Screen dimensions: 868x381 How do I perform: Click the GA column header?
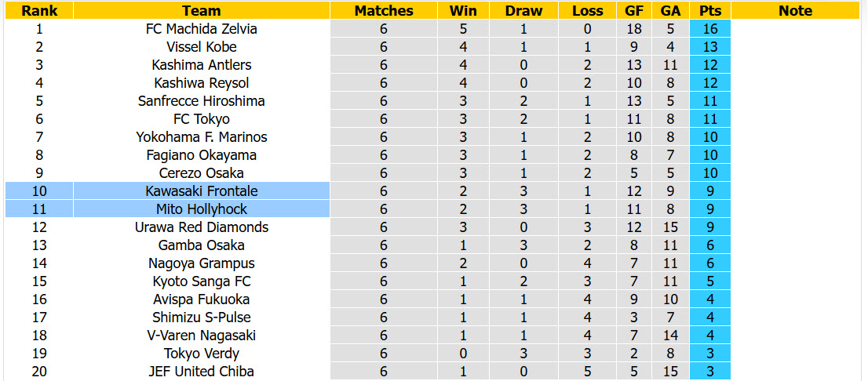coord(671,10)
